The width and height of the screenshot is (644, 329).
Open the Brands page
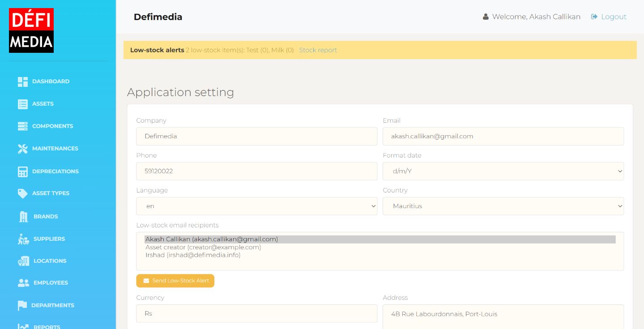point(46,217)
